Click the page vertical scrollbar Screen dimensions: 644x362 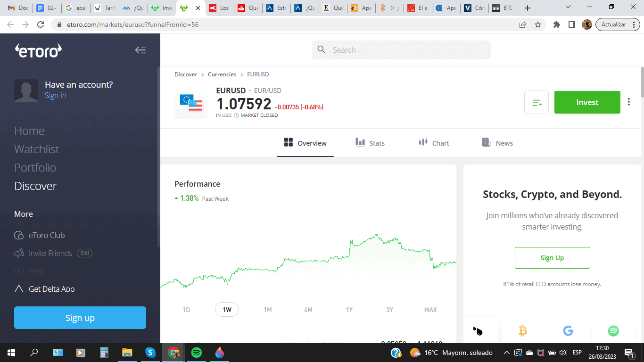coord(642,82)
